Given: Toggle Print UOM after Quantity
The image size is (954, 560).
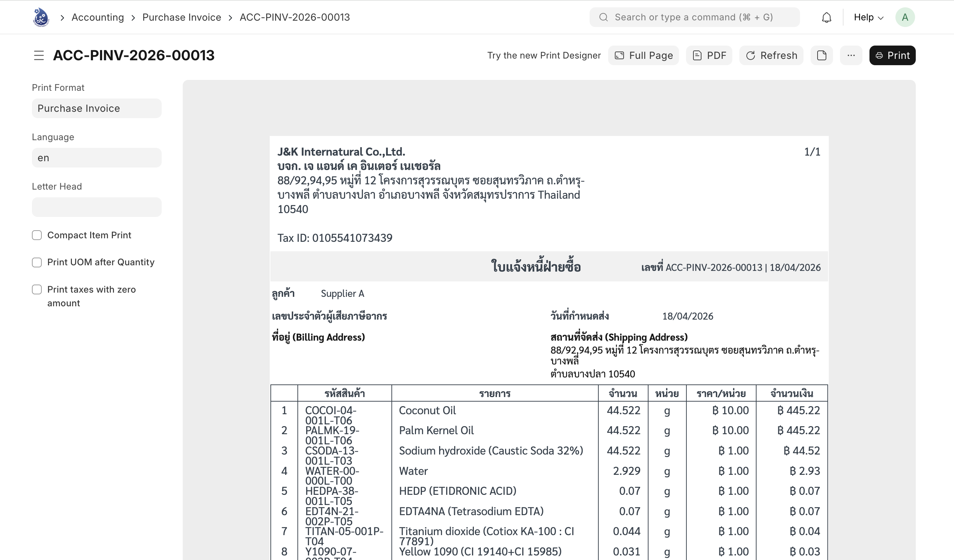Looking at the screenshot, I should pos(37,262).
